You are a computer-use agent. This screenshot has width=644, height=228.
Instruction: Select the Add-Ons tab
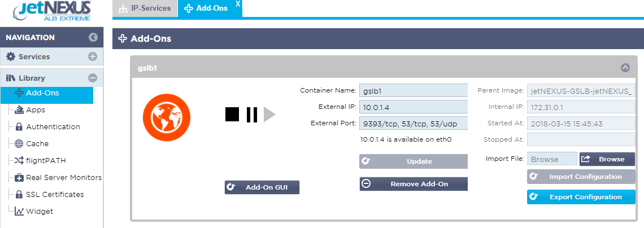click(210, 8)
